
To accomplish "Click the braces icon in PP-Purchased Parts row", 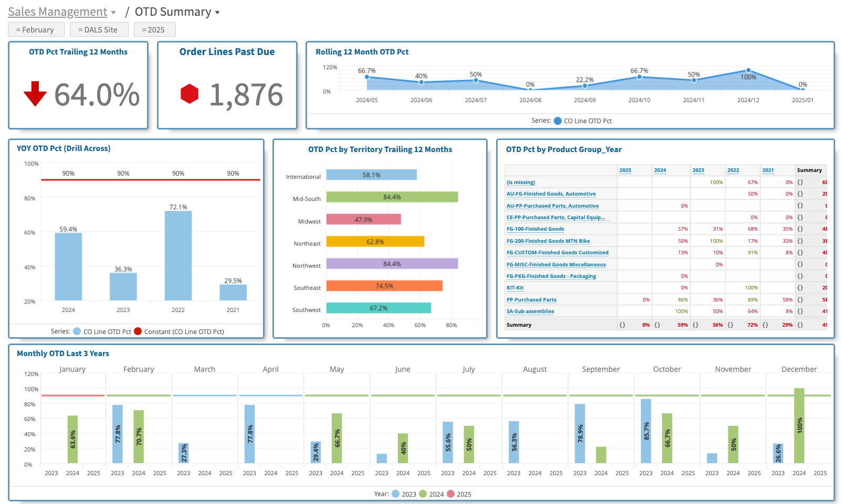I will (x=800, y=300).
